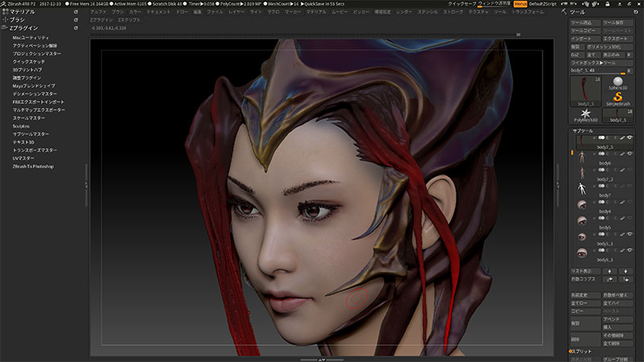The image size is (644, 362).
Task: Expand the プロジェクションマスター section
Action: click(x=36, y=54)
